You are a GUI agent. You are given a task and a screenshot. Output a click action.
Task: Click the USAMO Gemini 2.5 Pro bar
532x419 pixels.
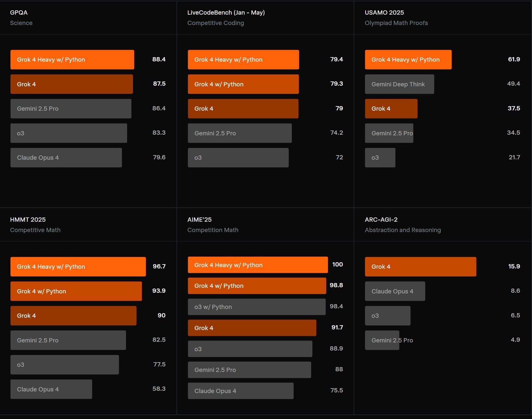(x=389, y=133)
